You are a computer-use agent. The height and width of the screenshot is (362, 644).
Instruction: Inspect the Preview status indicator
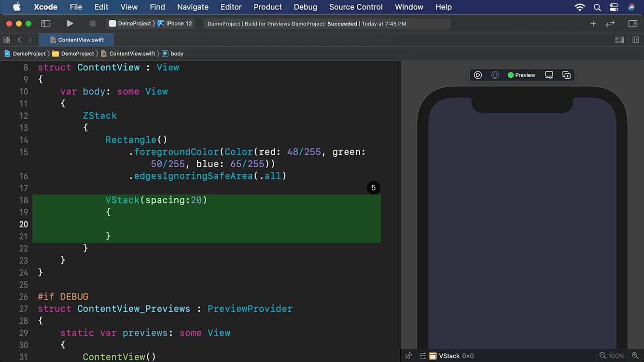521,75
